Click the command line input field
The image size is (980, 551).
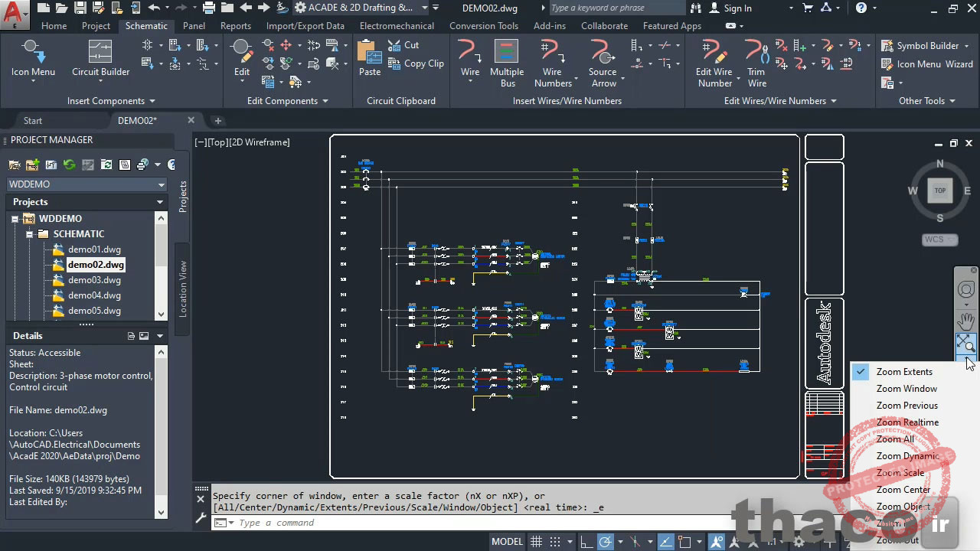tap(459, 523)
